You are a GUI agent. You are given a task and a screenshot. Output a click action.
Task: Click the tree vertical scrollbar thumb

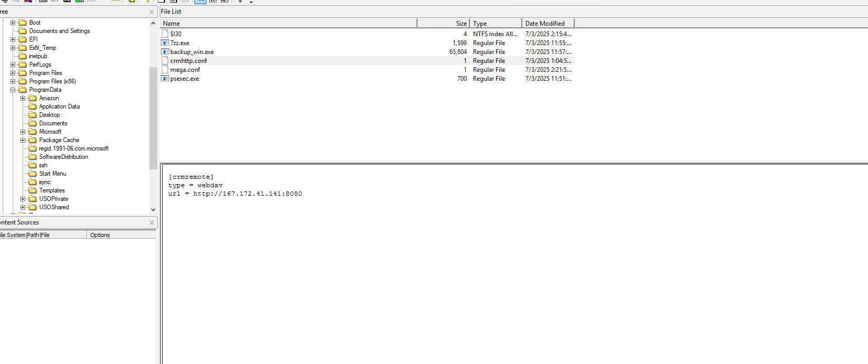[x=153, y=118]
